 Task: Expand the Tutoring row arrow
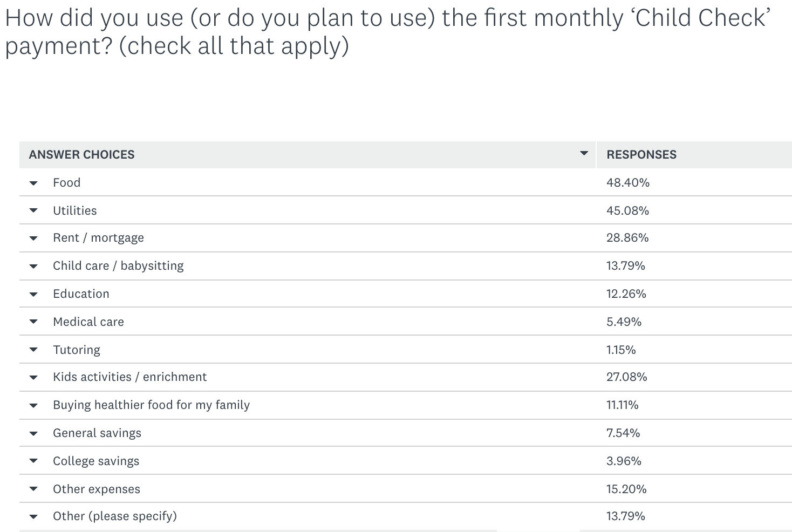pyautogui.click(x=33, y=350)
